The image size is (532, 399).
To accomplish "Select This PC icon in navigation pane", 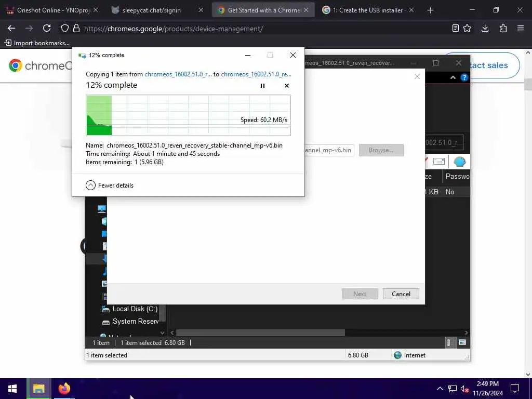I will 102,209.
